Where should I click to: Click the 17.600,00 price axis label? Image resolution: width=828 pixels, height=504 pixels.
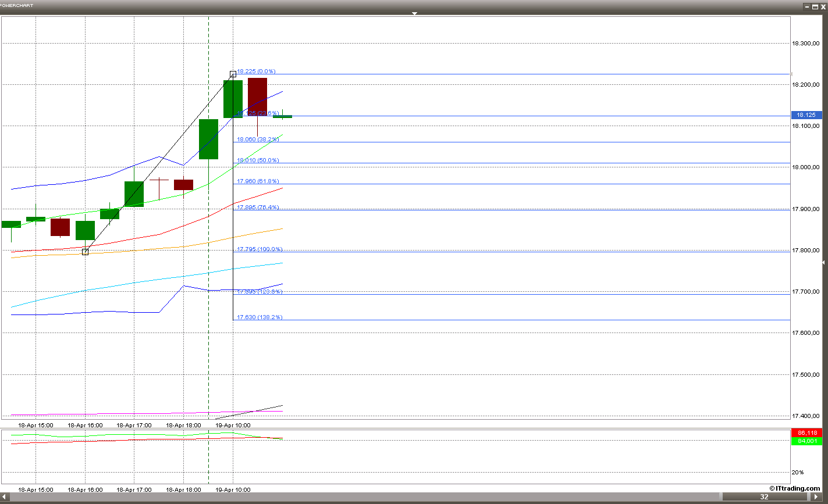[807, 333]
